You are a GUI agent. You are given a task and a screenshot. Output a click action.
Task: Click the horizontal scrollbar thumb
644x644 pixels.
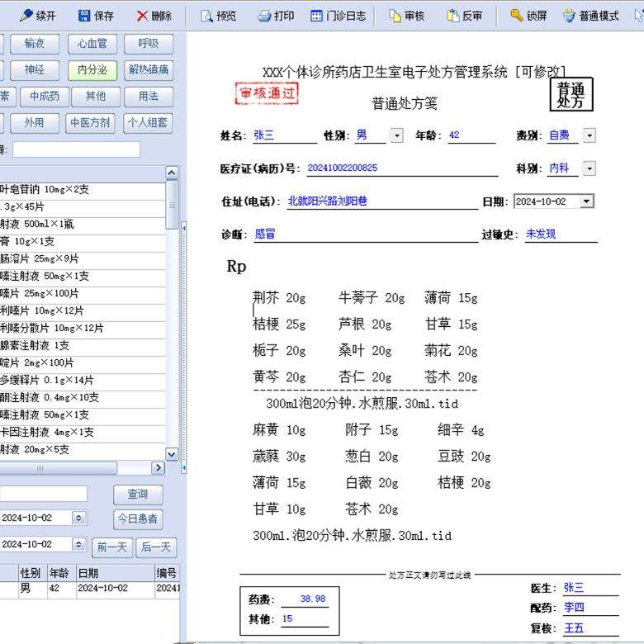coord(58,468)
